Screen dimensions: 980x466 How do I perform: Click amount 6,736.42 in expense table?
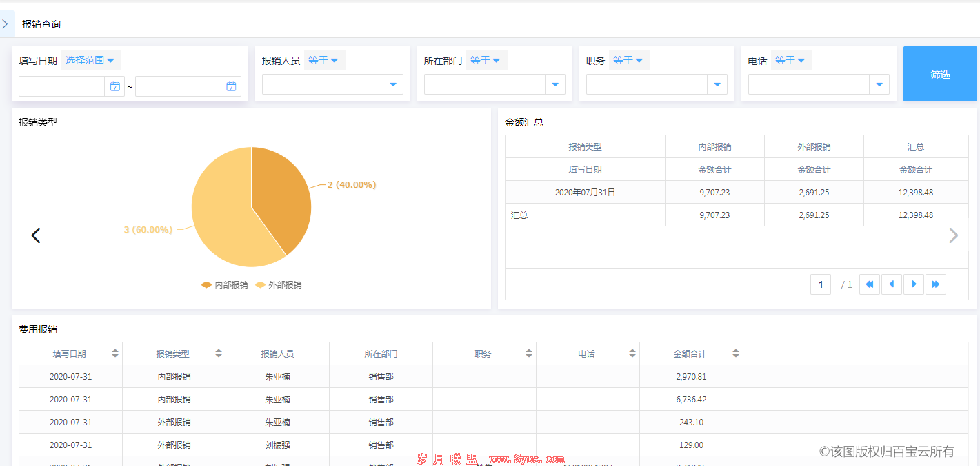coord(691,400)
